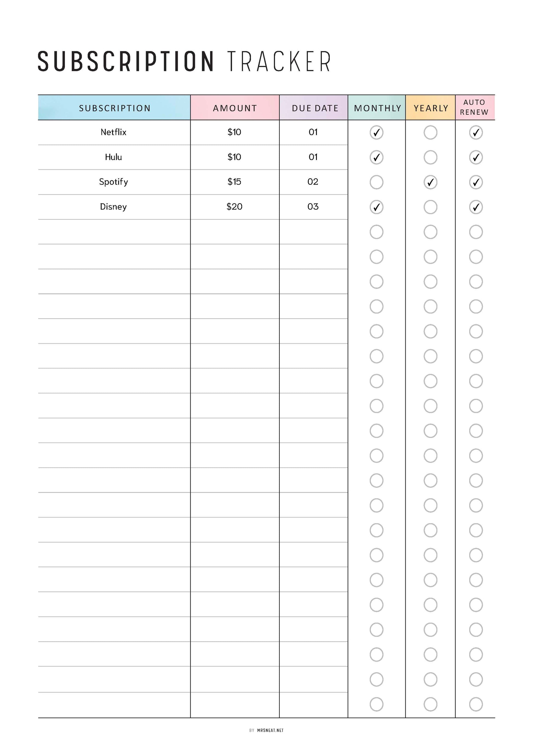The width and height of the screenshot is (533, 756).
Task: Click the Due Date column header
Action: tap(315, 108)
